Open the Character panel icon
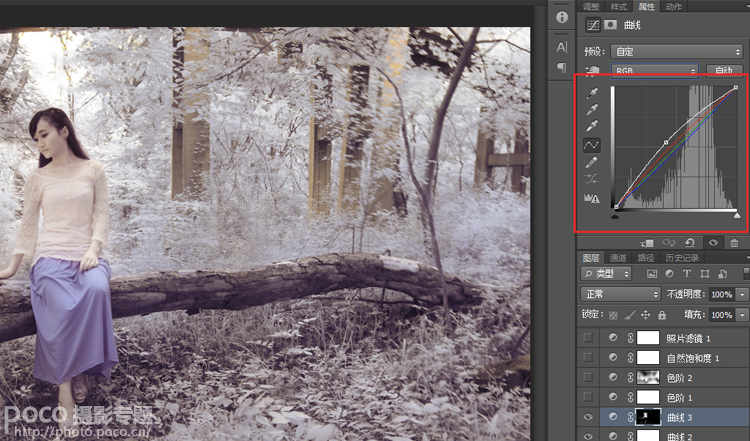This screenshot has height=441, width=750. pos(562,47)
